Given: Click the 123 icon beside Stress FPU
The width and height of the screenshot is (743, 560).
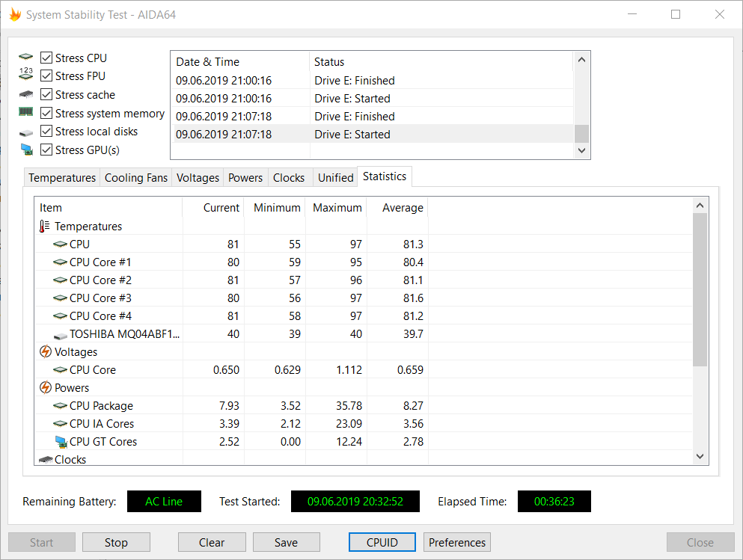Looking at the screenshot, I should 26,74.
